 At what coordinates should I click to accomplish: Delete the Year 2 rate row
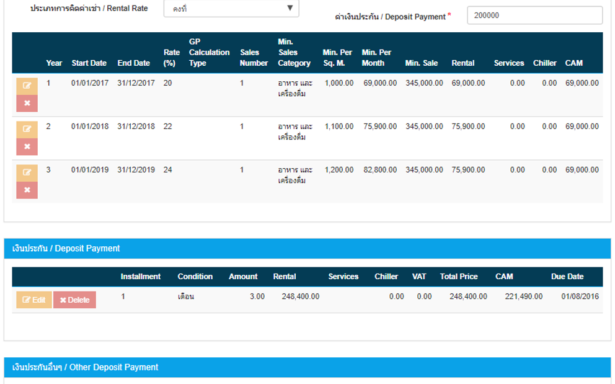click(27, 147)
